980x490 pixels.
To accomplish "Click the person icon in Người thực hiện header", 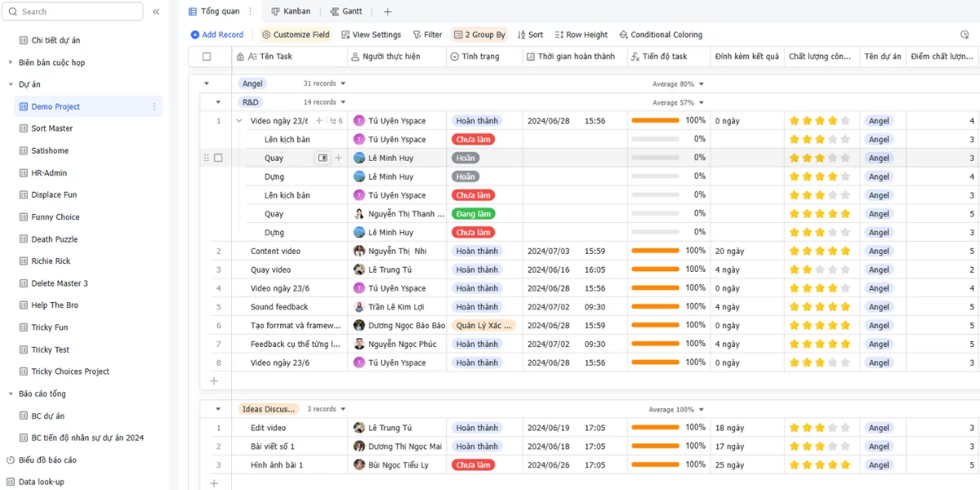I will [x=355, y=56].
